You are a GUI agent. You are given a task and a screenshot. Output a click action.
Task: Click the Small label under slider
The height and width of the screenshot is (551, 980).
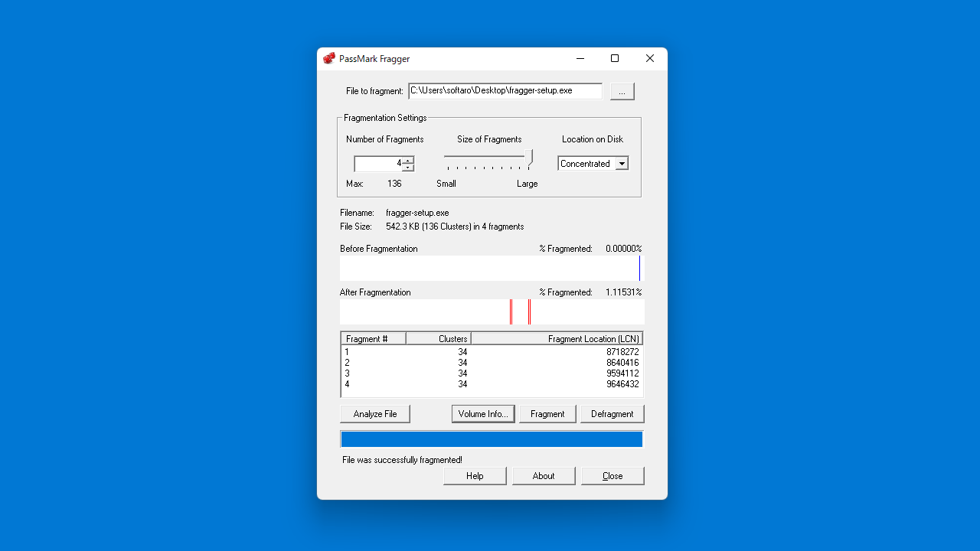tap(446, 184)
